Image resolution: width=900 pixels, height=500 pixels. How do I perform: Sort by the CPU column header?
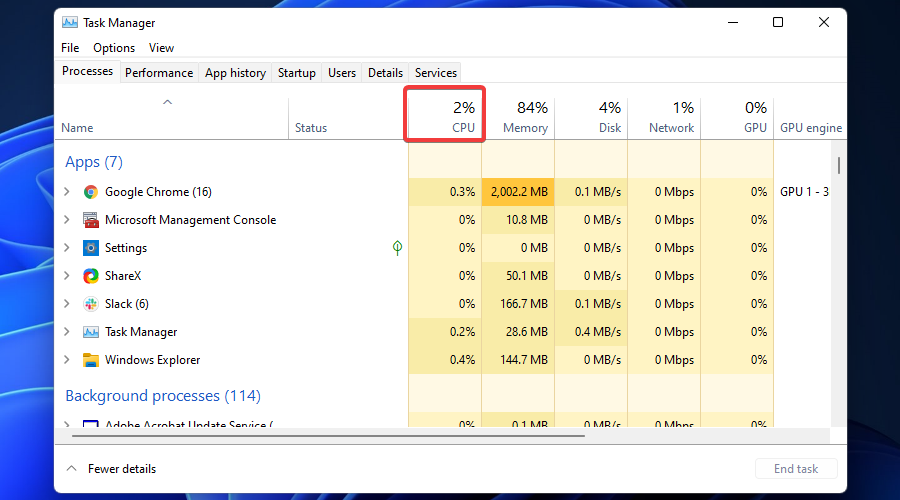pos(445,118)
